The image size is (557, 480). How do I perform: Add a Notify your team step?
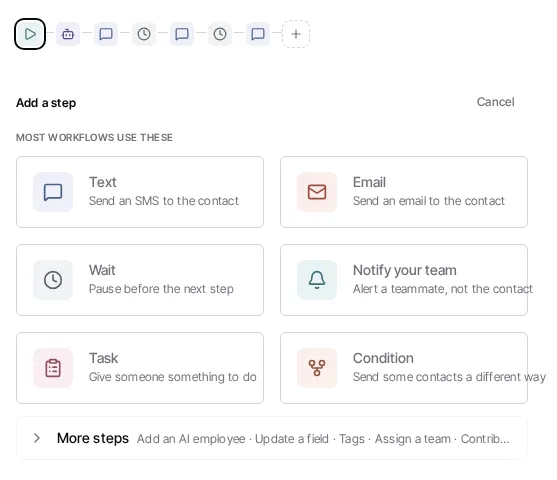[404, 280]
